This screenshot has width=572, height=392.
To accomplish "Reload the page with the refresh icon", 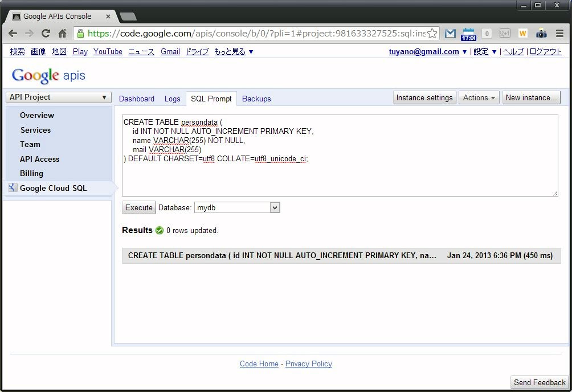I will point(47,34).
